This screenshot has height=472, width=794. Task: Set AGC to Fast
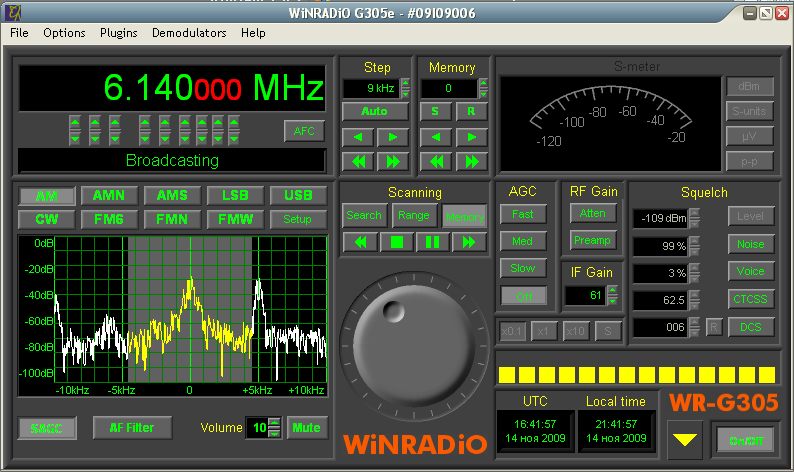pyautogui.click(x=523, y=214)
